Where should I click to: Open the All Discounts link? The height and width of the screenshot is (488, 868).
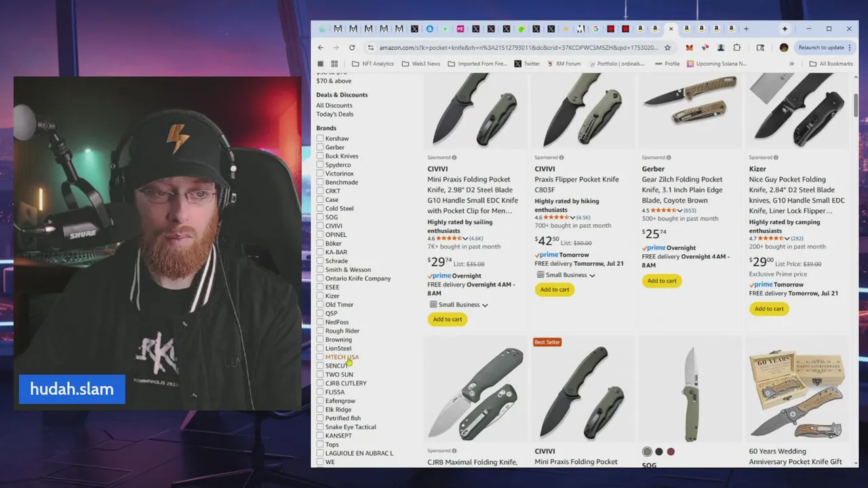334,106
